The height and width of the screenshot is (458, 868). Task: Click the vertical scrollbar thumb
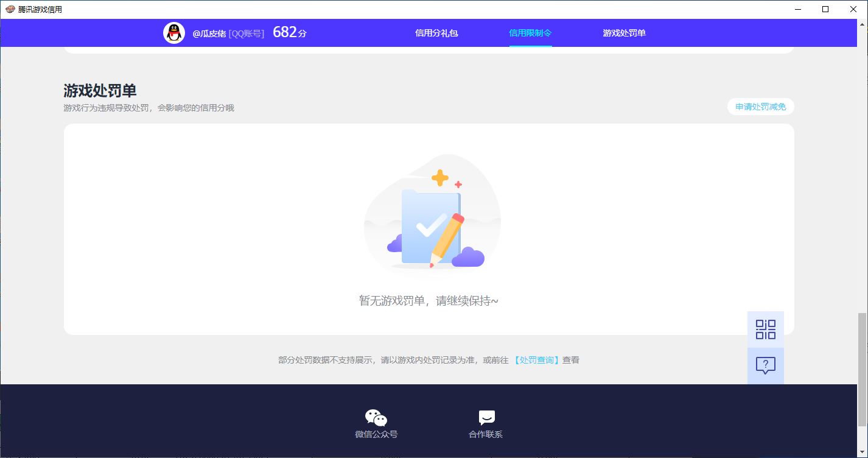[x=862, y=369]
